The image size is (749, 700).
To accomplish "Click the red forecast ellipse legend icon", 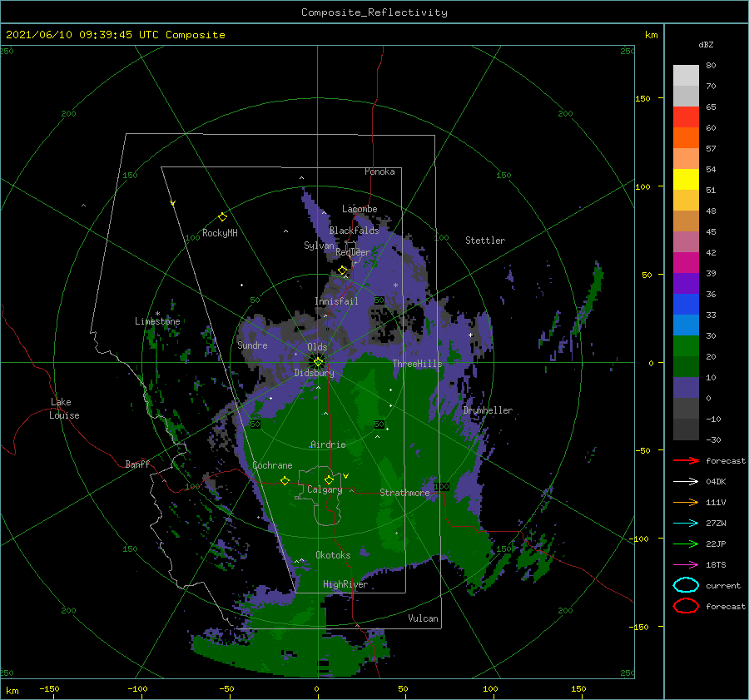I will click(686, 606).
